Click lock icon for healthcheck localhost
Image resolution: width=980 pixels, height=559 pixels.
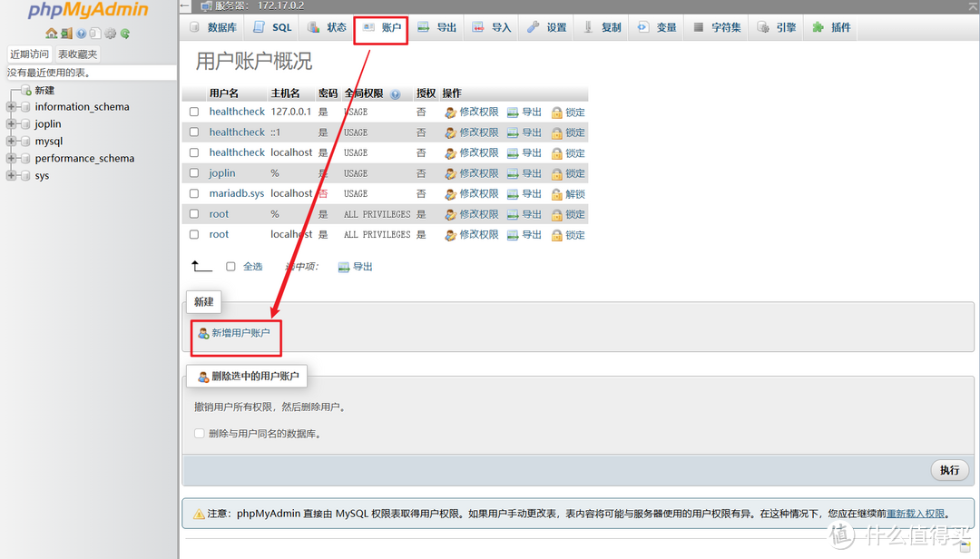556,153
